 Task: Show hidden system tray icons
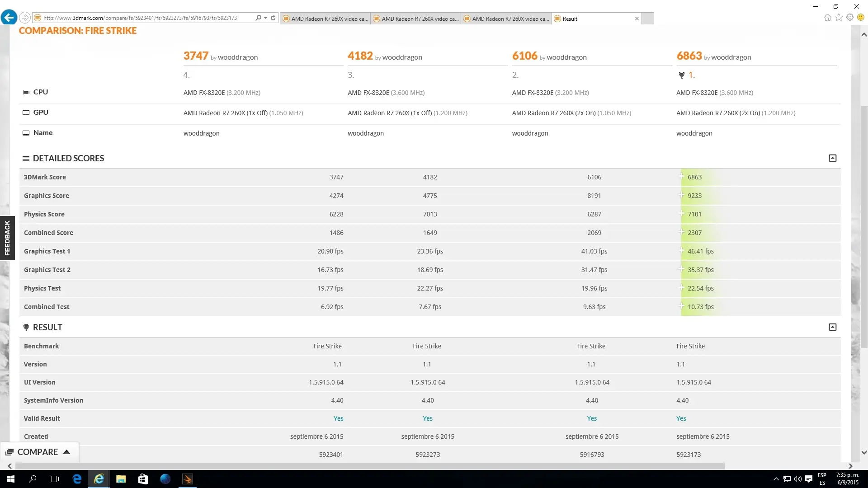pyautogui.click(x=776, y=479)
